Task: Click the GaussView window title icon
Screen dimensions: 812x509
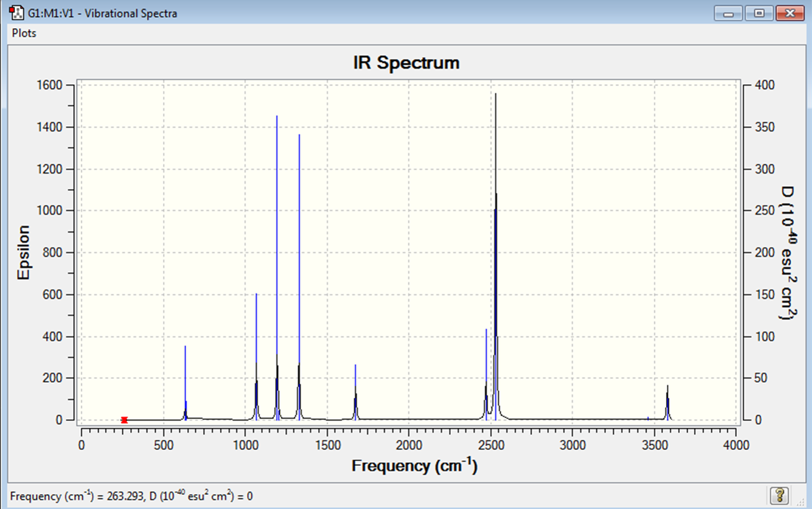Action: 17,13
